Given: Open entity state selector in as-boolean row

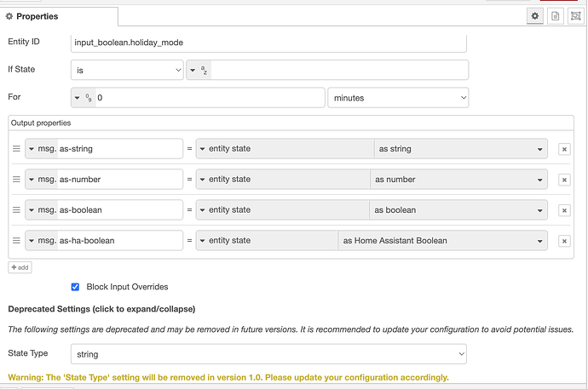Looking at the screenshot, I should click(283, 210).
